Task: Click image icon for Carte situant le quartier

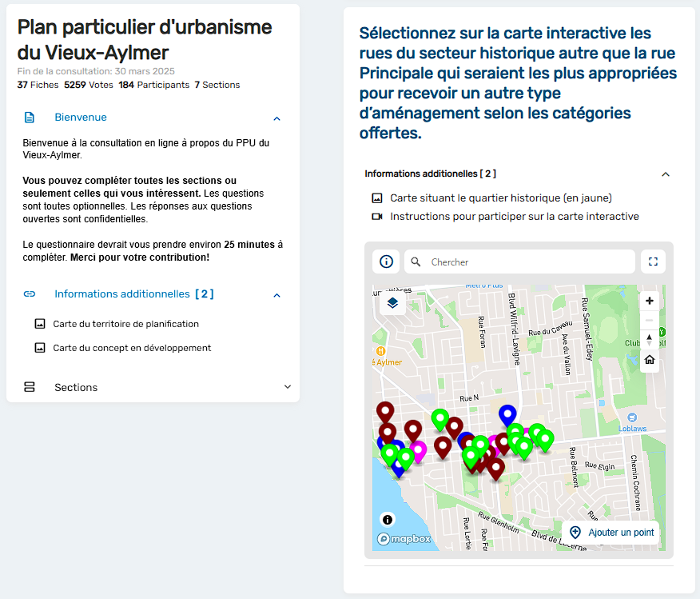Action: [x=377, y=198]
